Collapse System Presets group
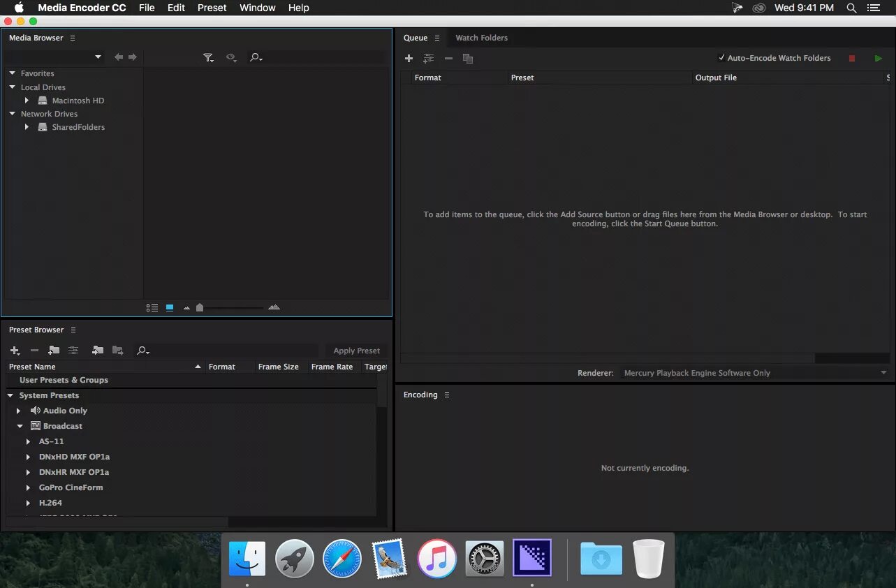 coord(10,395)
